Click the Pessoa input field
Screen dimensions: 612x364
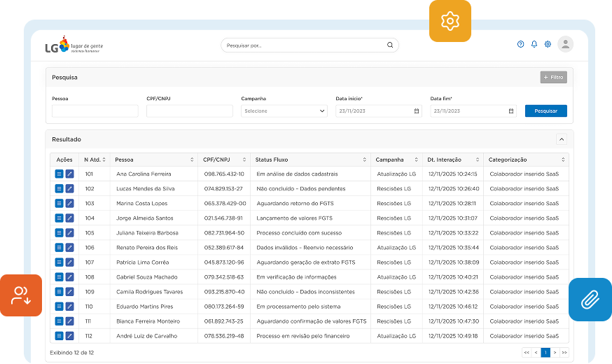(95, 111)
